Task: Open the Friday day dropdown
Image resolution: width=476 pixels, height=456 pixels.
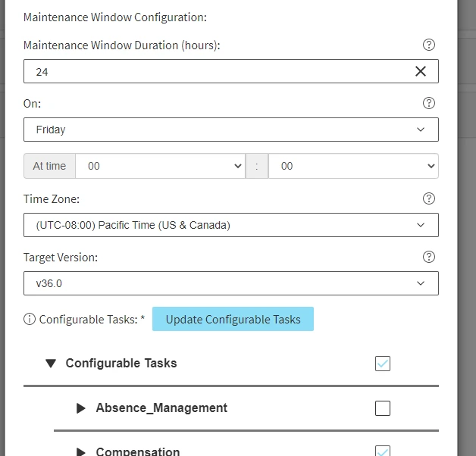Action: (231, 130)
